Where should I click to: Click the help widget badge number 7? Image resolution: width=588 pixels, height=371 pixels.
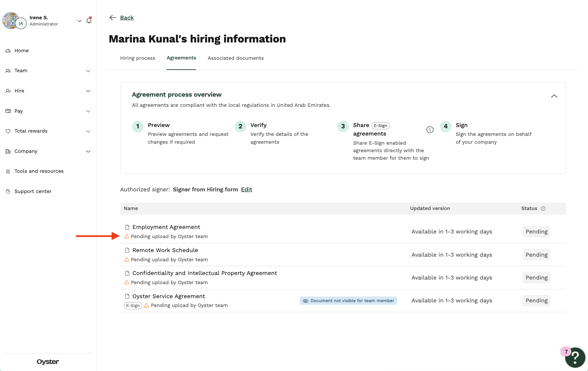(566, 352)
